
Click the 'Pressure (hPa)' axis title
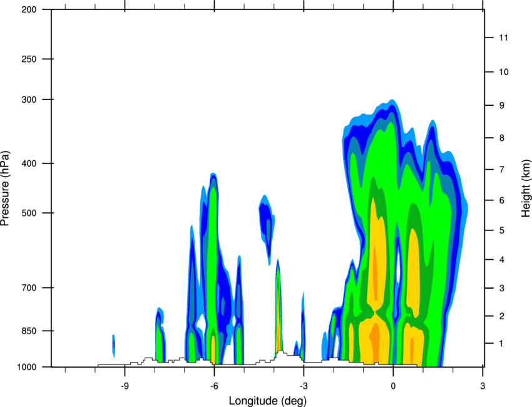point(5,188)
